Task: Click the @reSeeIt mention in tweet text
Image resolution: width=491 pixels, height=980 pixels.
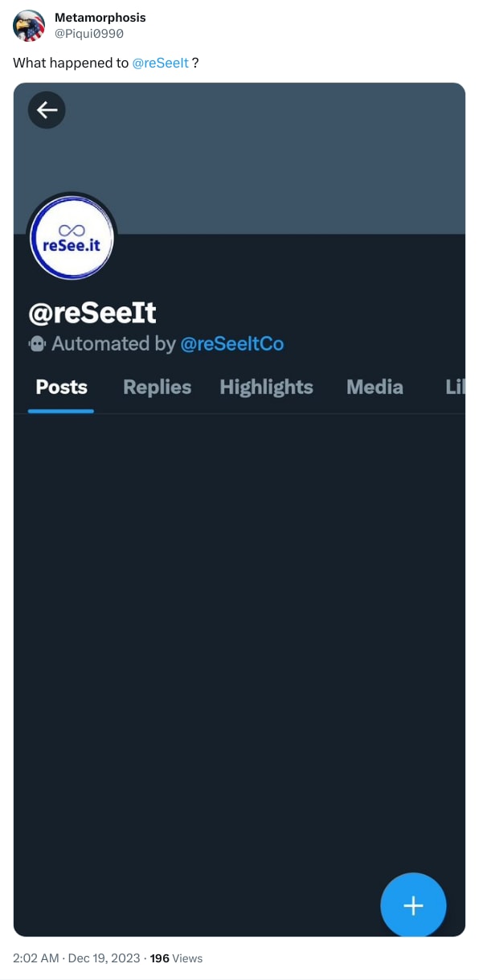Action: (160, 63)
